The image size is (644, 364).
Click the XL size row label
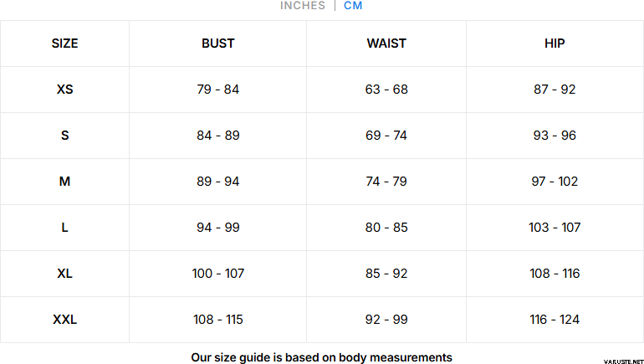(64, 274)
